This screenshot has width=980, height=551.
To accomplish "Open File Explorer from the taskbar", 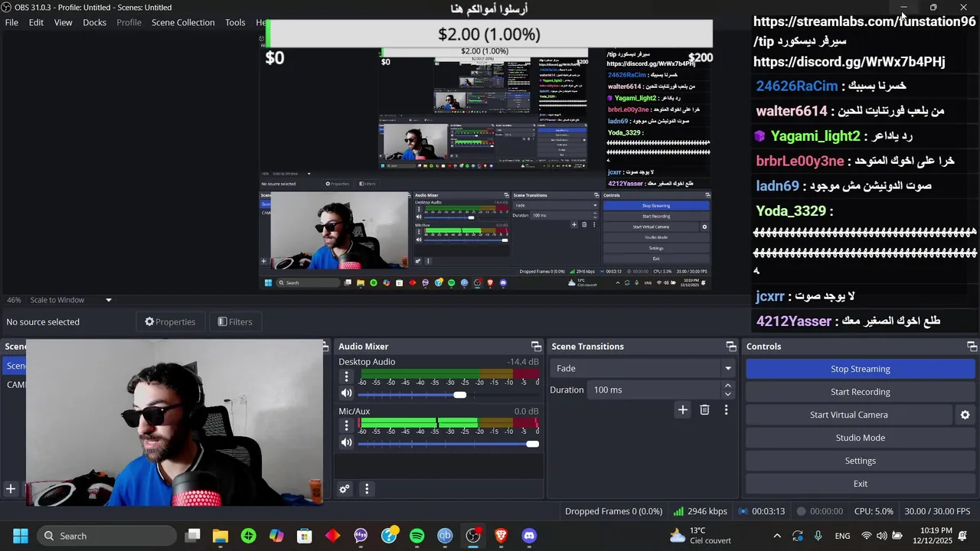I will [x=220, y=536].
